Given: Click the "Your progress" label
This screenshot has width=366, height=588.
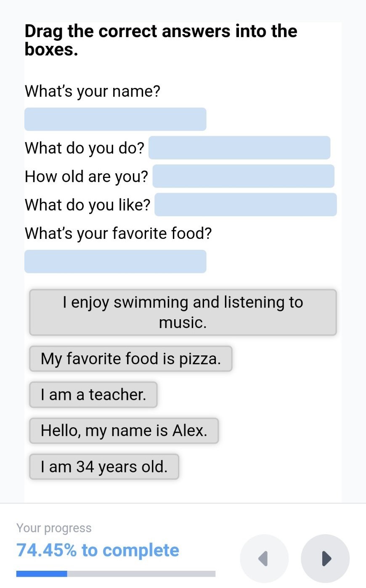Looking at the screenshot, I should pyautogui.click(x=54, y=528).
